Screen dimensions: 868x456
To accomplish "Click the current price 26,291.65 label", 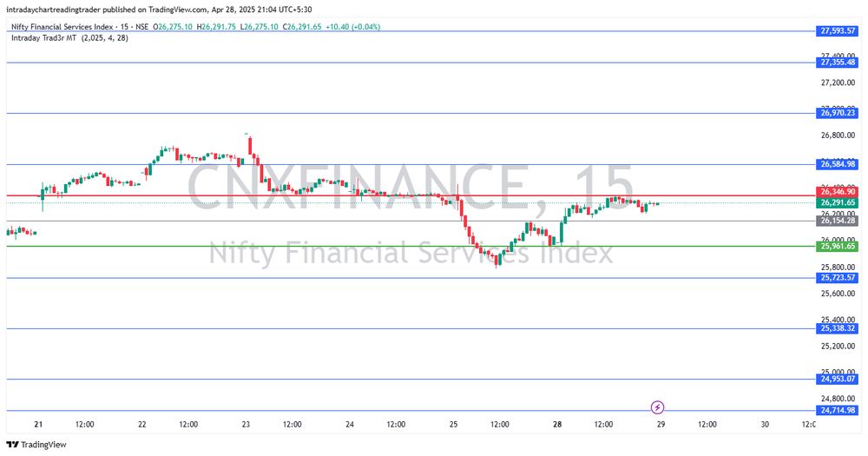I will [x=838, y=202].
